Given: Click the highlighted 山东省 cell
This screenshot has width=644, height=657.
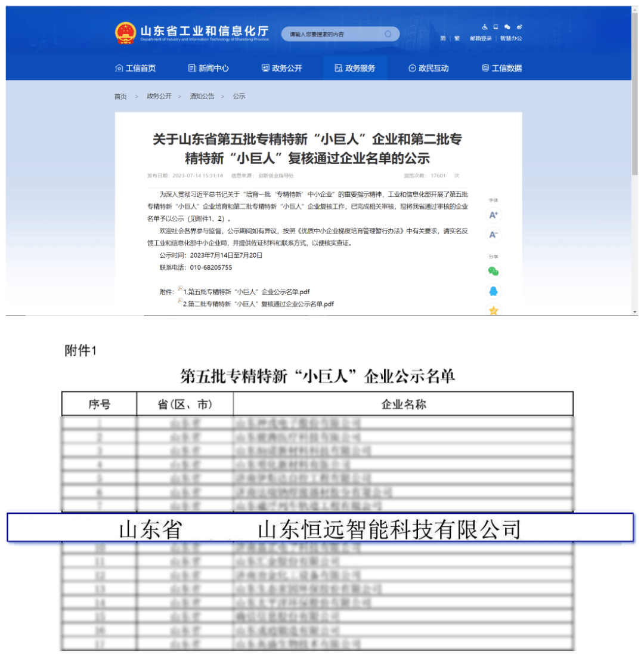Looking at the screenshot, I should (150, 529).
